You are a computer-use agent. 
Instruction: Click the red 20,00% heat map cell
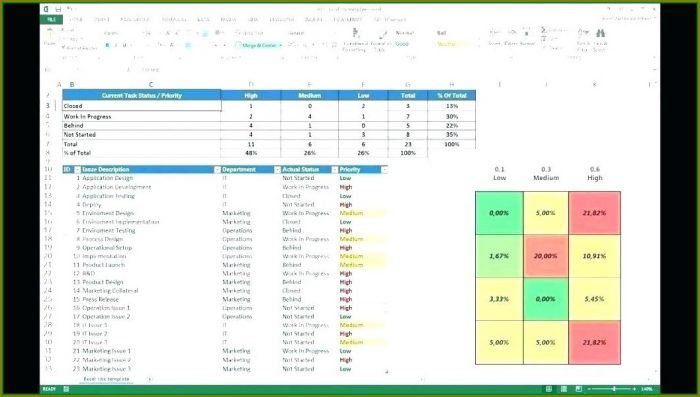[546, 256]
